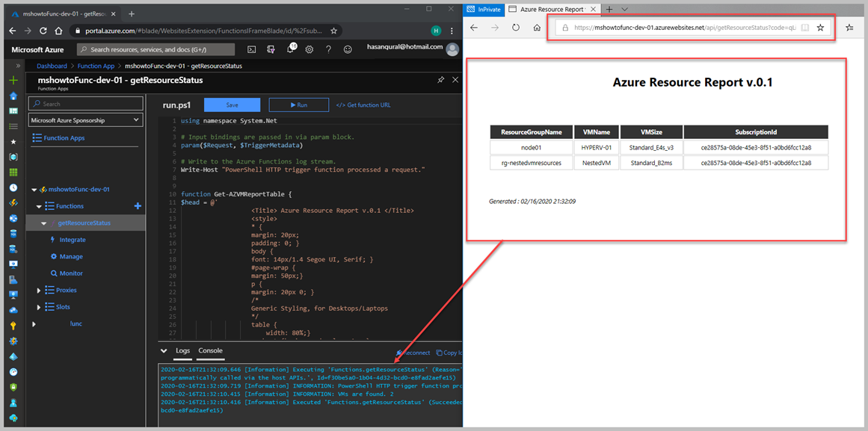The width and height of the screenshot is (868, 431).
Task: Open Edge tab list dropdown arrow
Action: pos(624,10)
